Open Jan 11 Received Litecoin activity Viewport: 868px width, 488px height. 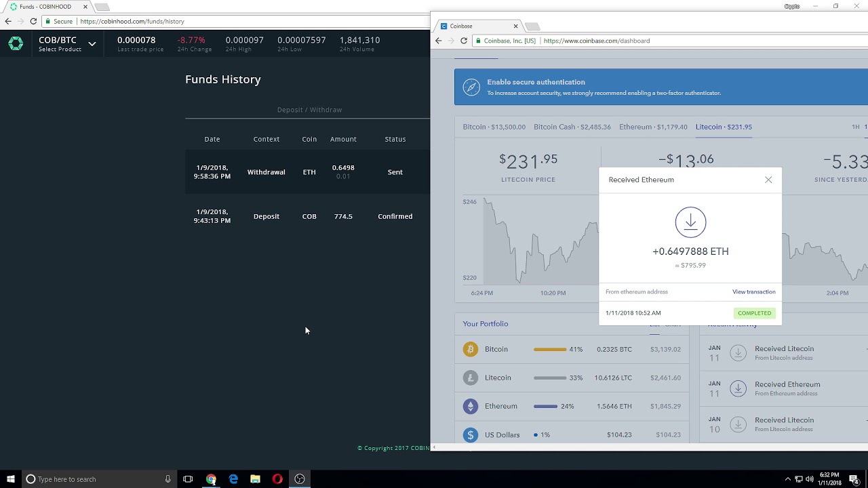(783, 352)
